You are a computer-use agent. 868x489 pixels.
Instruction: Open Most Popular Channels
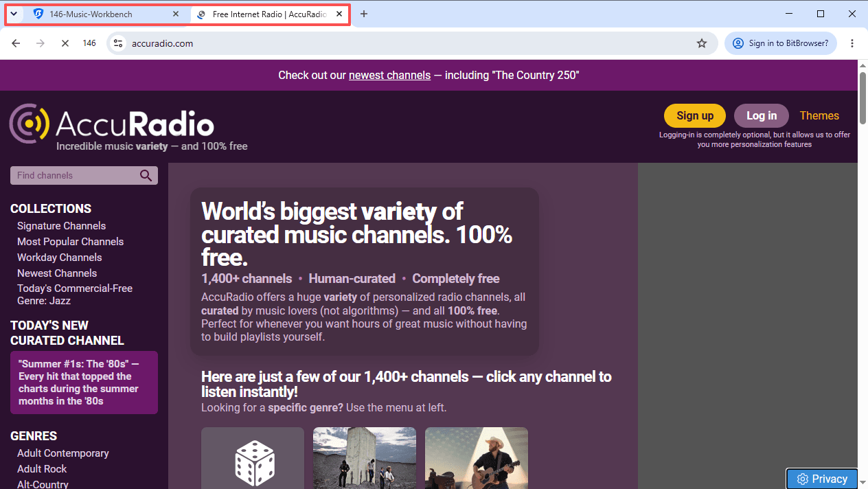(x=70, y=242)
